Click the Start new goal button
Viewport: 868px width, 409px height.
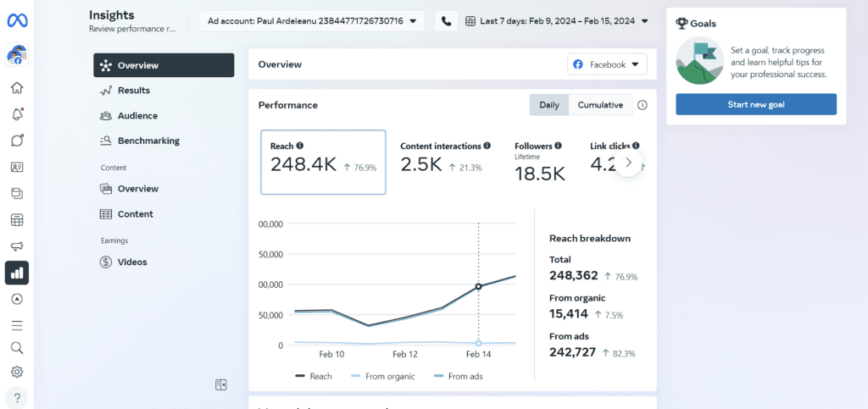[755, 104]
